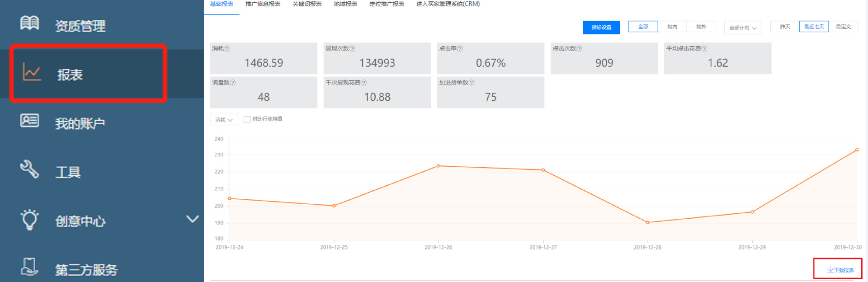This screenshot has height=282, width=868.
Task: Click the 2019-12-27 chart data point
Action: coord(543,170)
